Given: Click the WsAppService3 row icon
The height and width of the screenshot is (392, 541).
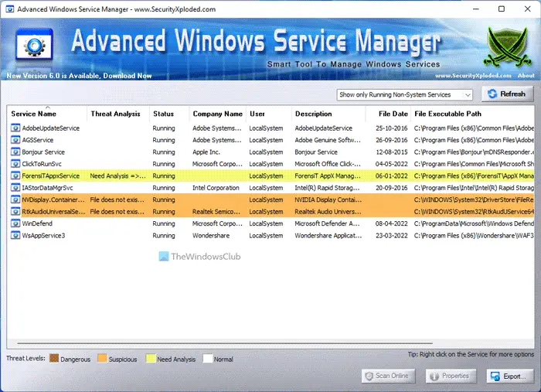Looking at the screenshot, I should (15, 235).
